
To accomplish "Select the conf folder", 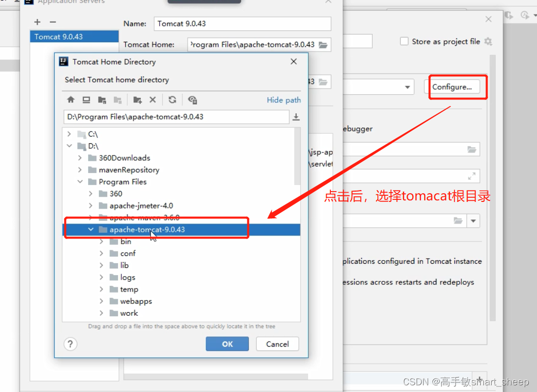I will pyautogui.click(x=128, y=253).
